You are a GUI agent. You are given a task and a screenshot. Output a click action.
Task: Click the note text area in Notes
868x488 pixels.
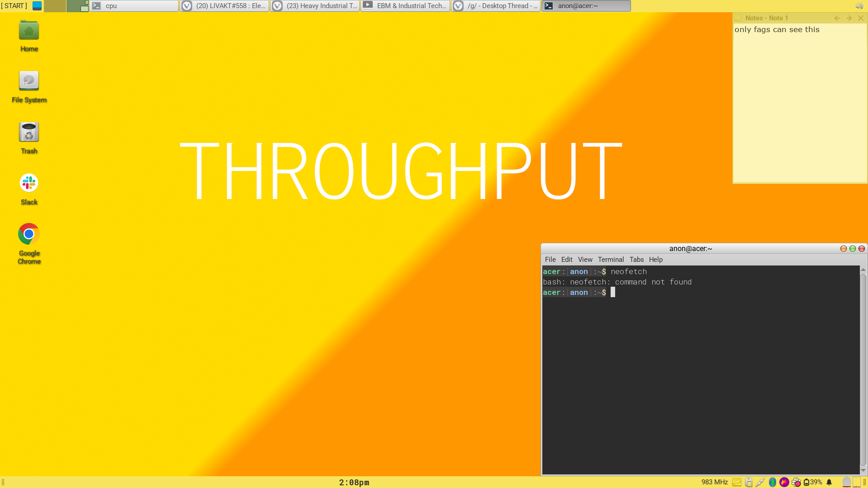click(x=800, y=103)
